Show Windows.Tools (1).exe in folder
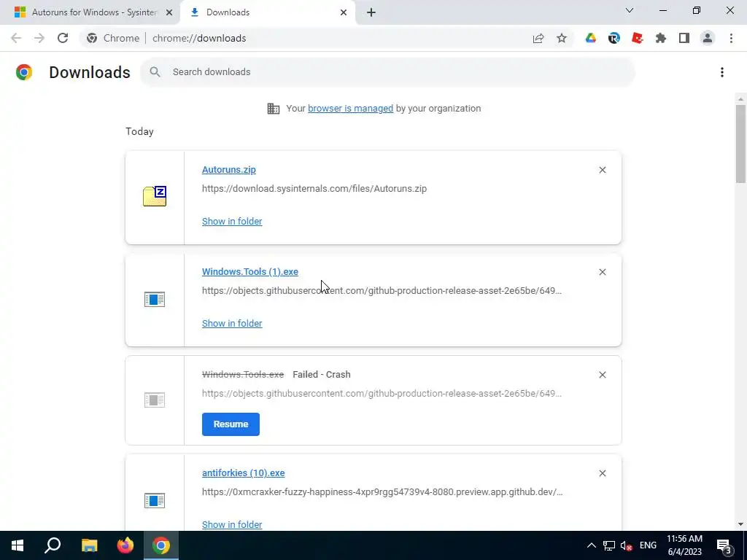Image resolution: width=747 pixels, height=560 pixels. pyautogui.click(x=232, y=323)
